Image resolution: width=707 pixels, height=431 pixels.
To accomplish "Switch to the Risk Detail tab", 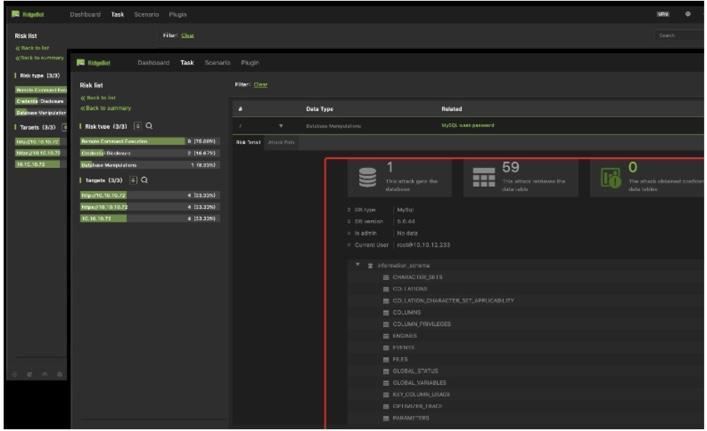I will [248, 142].
